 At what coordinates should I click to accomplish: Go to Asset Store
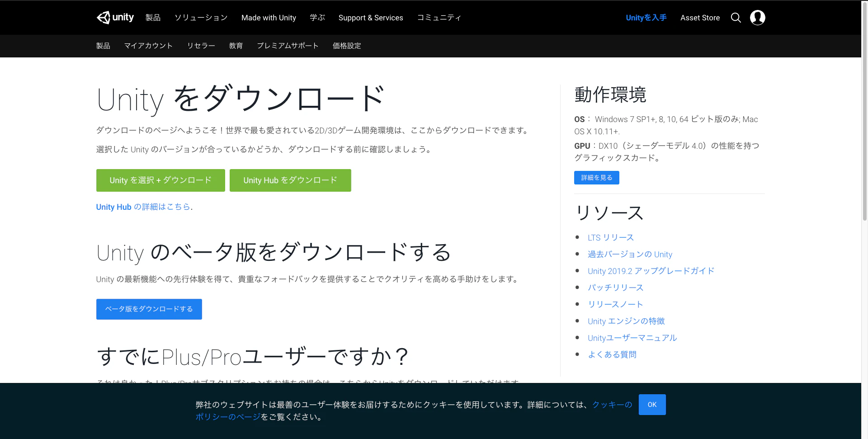tap(700, 18)
